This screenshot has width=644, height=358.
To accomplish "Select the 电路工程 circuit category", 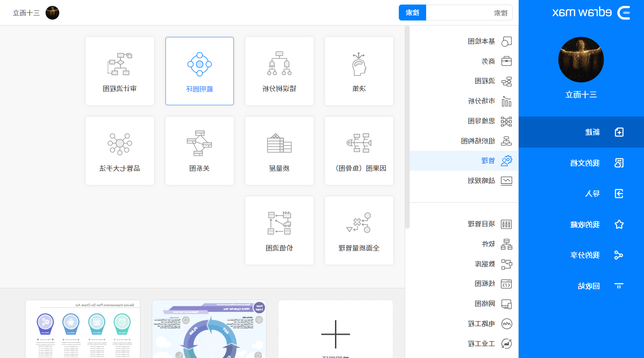I will click(x=464, y=324).
